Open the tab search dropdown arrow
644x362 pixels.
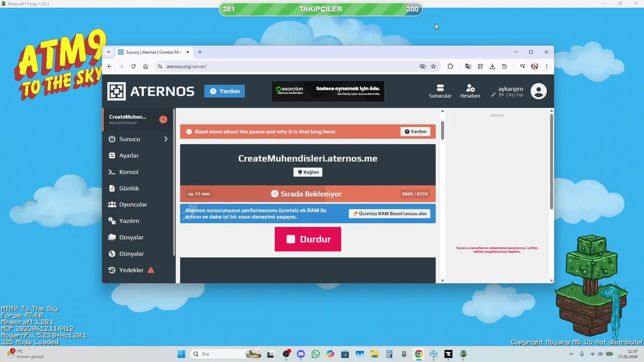pos(109,52)
